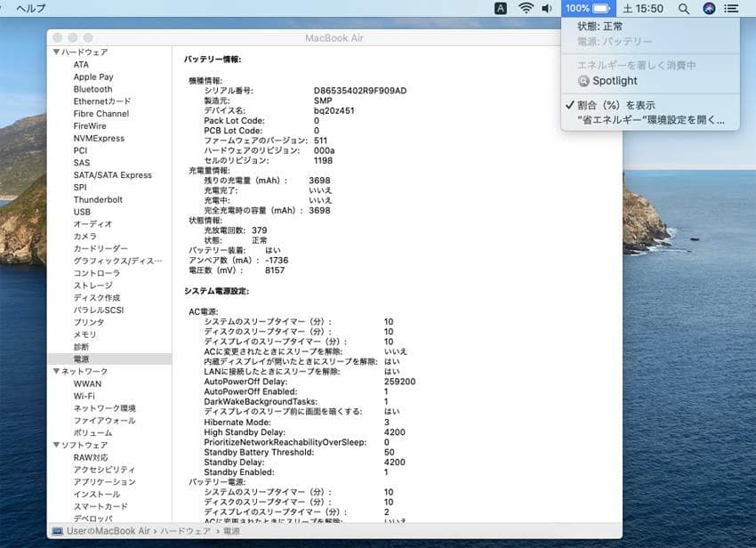The width and height of the screenshot is (756, 548).
Task: Click the 土 15:50 clock in menu bar
Action: [643, 8]
